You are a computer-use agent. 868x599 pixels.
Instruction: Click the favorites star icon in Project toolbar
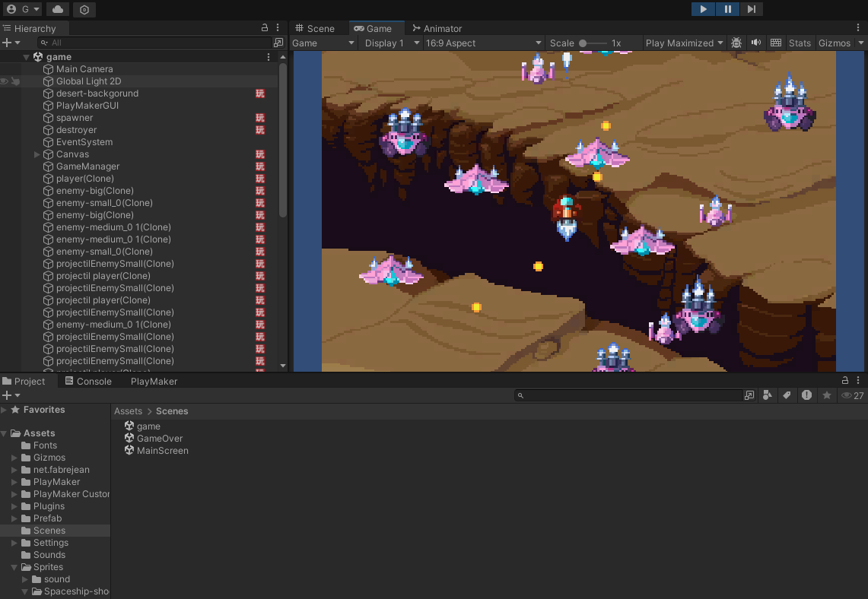click(826, 395)
